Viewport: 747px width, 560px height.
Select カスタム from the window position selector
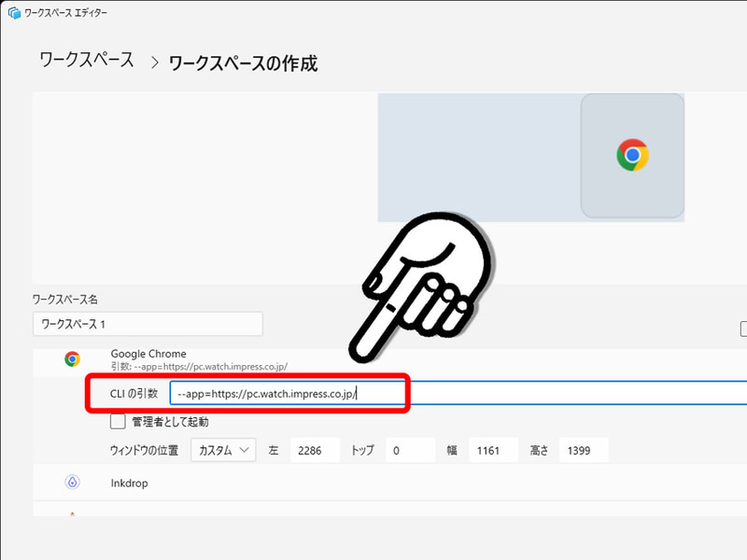pos(224,450)
